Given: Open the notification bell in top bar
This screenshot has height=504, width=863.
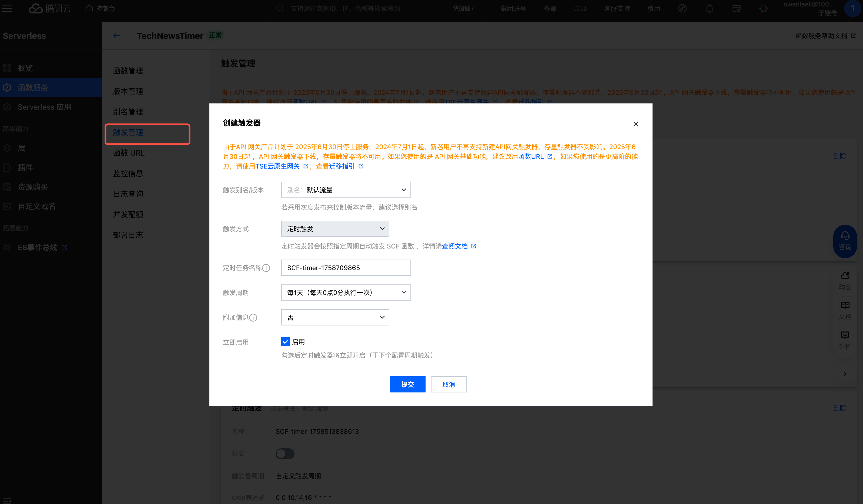Looking at the screenshot, I should coord(709,9).
